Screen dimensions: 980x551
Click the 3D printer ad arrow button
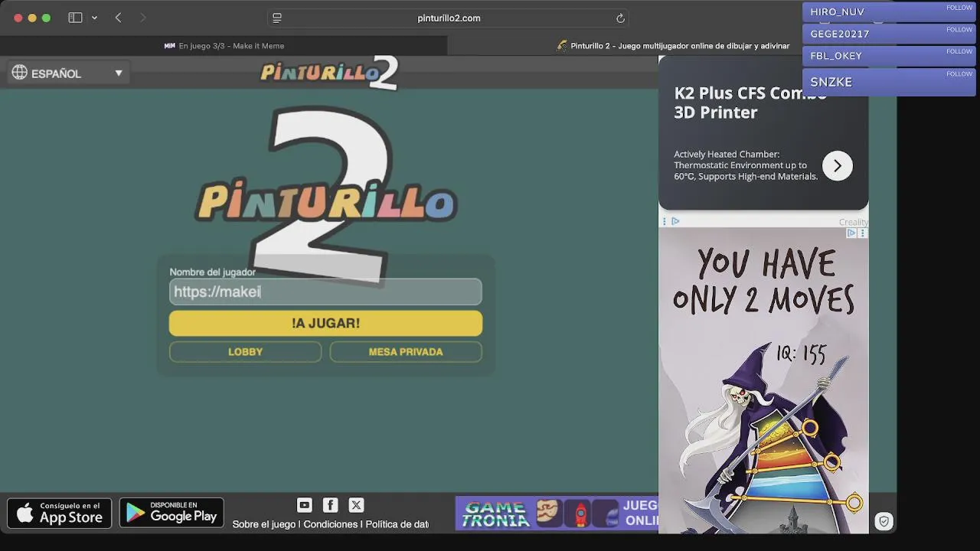tap(837, 165)
